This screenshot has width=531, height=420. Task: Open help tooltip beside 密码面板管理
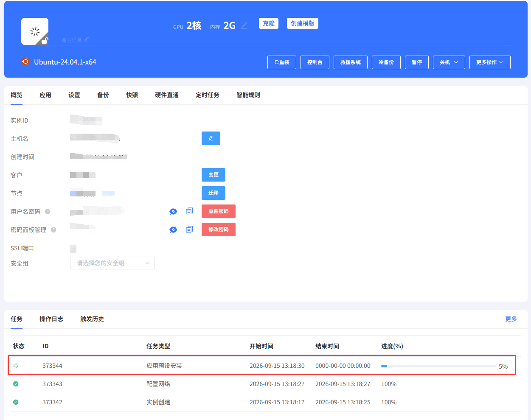[53, 230]
